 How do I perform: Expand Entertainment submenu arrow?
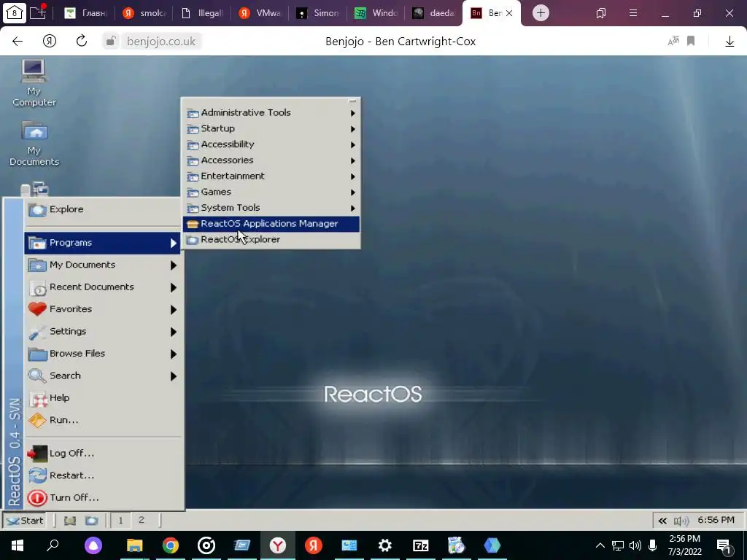pyautogui.click(x=353, y=176)
